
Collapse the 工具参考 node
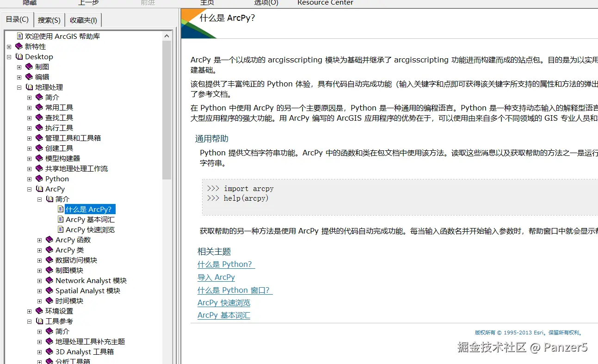point(30,321)
